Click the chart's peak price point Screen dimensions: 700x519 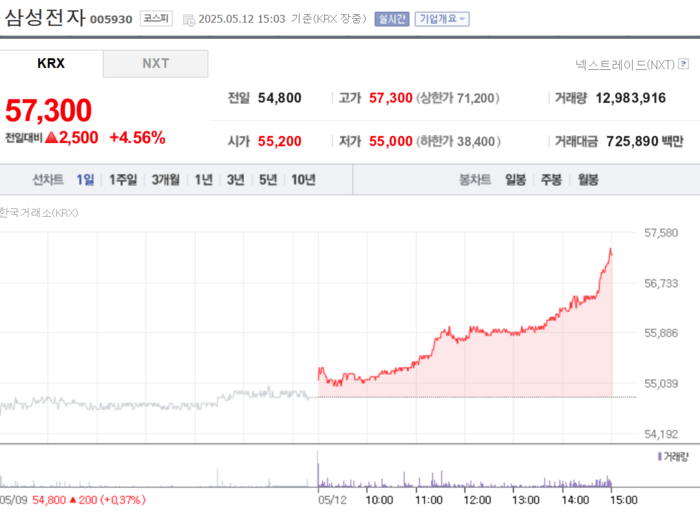[x=610, y=249]
